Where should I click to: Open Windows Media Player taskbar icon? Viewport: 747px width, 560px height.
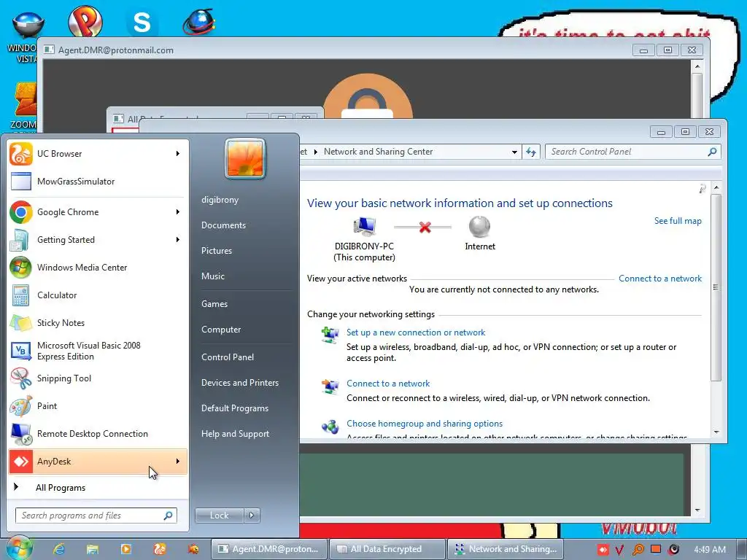click(126, 549)
